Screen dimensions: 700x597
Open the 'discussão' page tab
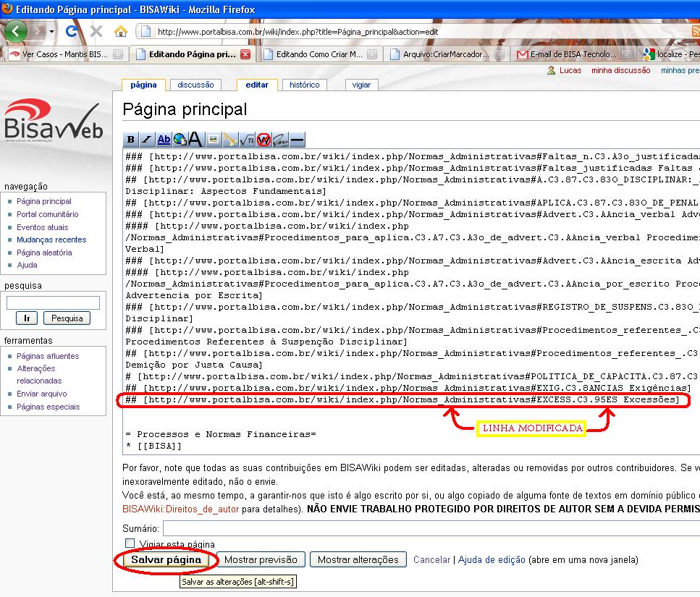195,85
